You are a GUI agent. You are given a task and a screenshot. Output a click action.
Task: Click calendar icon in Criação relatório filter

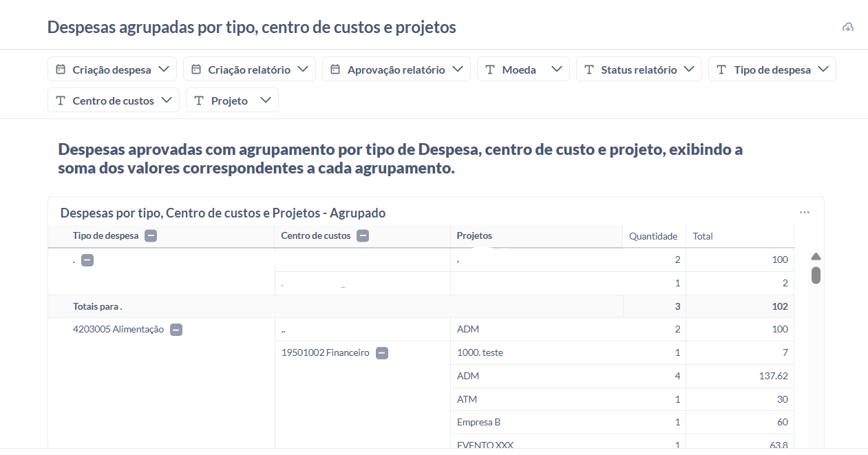(x=196, y=70)
